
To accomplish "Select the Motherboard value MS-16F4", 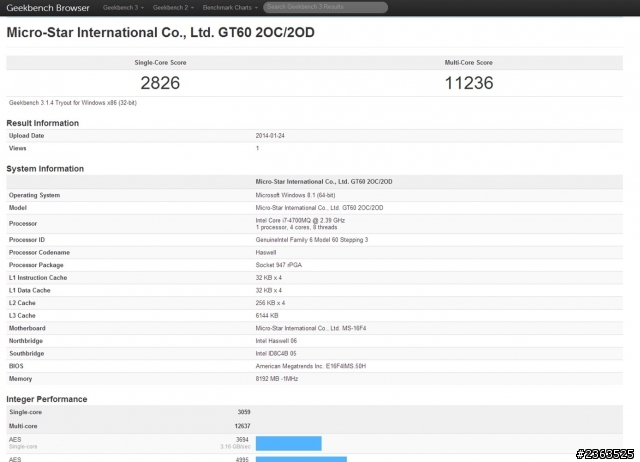I will click(311, 328).
